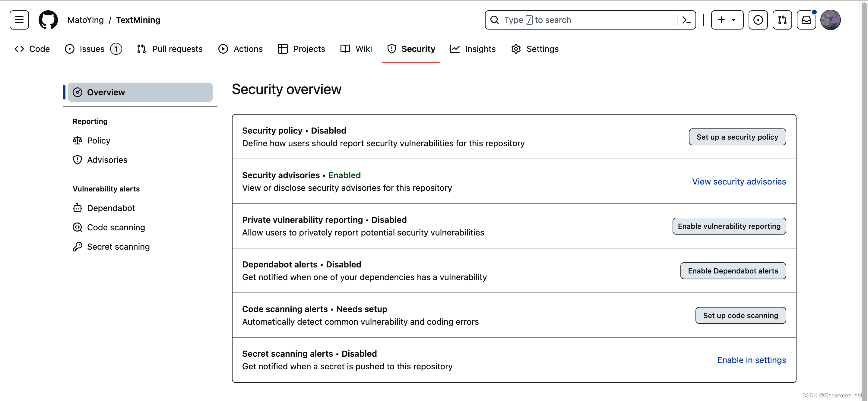Viewport: 868px width, 401px height.
Task: Click 'Dependabot alerts • Disabled' row title
Action: coord(302,264)
